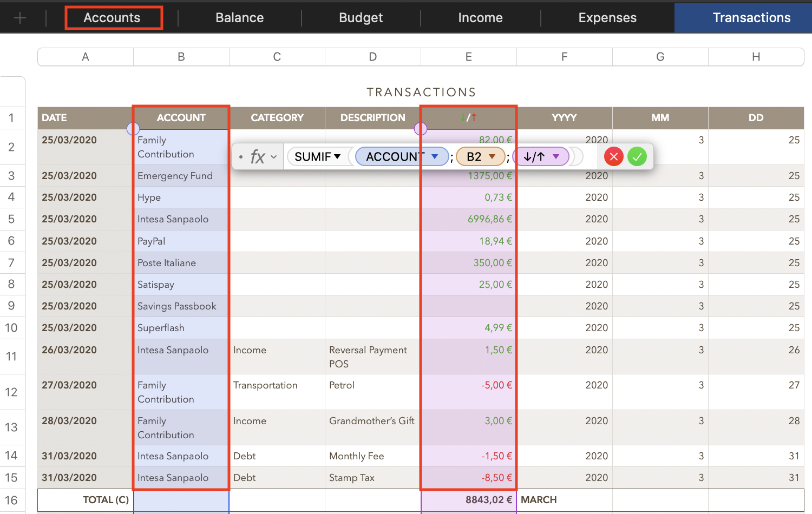The image size is (812, 514).
Task: Select the -8,50 € amount cell
Action: [469, 478]
